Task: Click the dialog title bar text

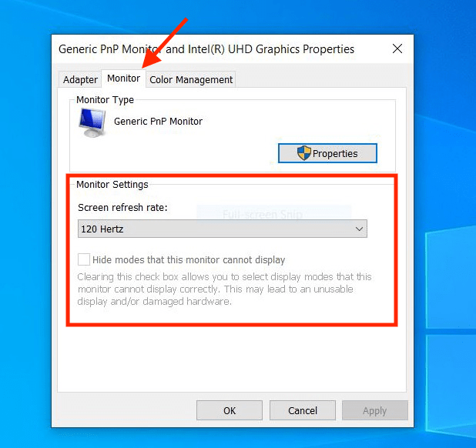Action: tap(206, 49)
